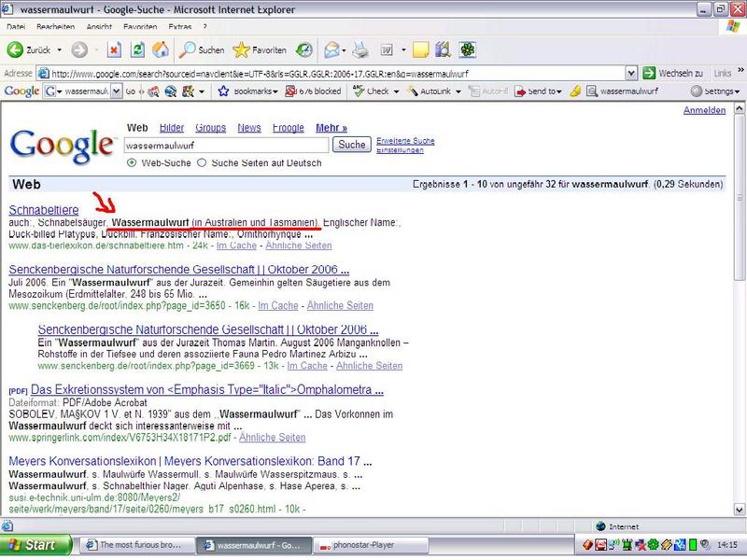Open the Froogle link
747x560 pixels.
pos(289,128)
